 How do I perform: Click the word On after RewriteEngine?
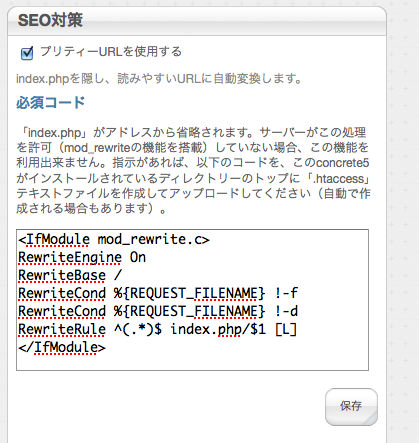[138, 257]
